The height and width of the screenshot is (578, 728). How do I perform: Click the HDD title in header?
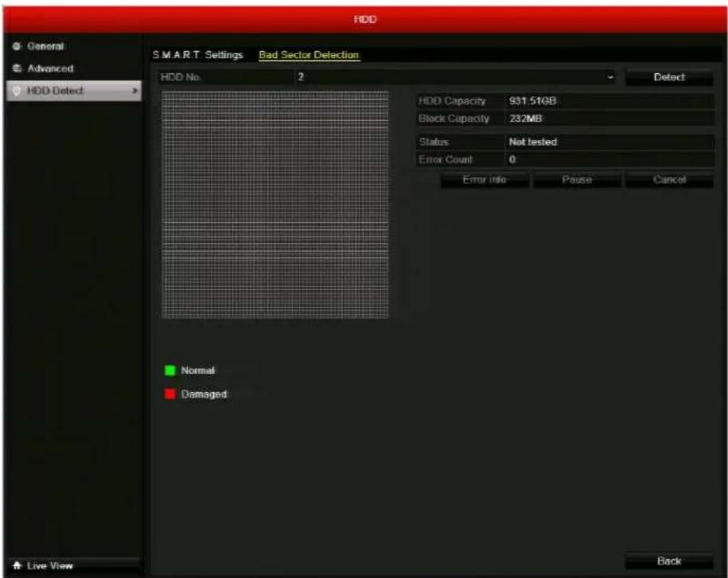point(365,20)
